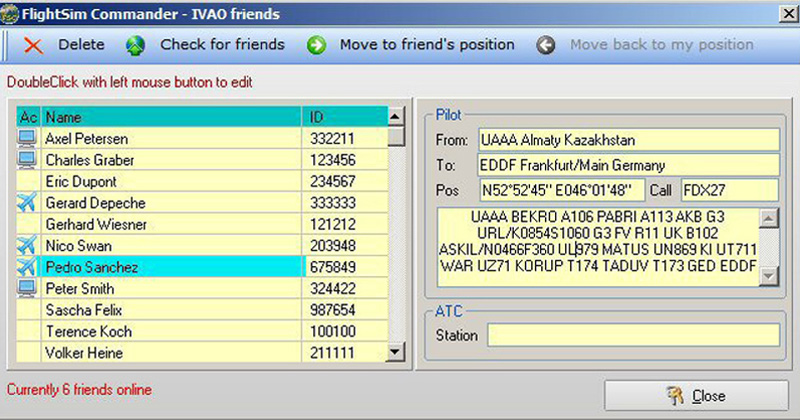The height and width of the screenshot is (420, 800).
Task: Select Move back to my position label
Action: tap(662, 45)
